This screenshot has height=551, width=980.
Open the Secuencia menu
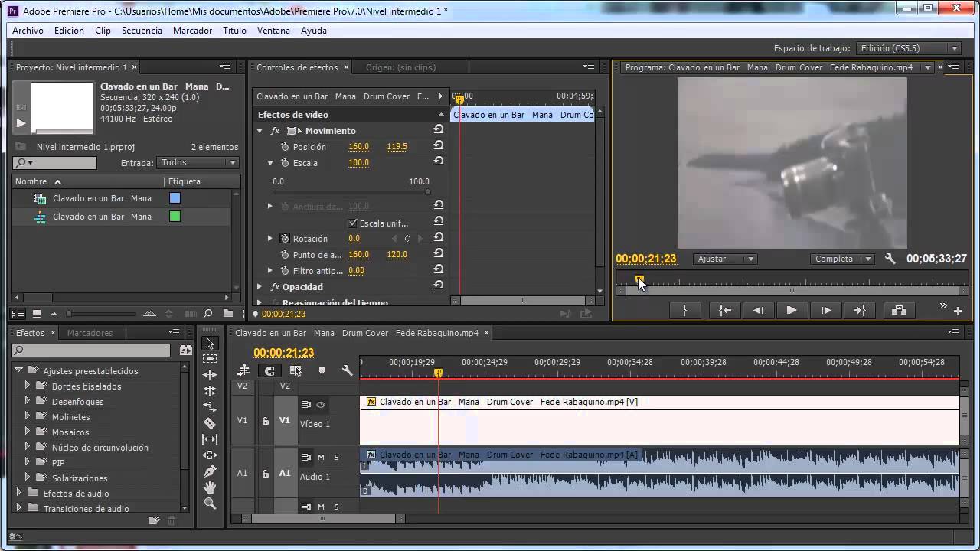142,31
